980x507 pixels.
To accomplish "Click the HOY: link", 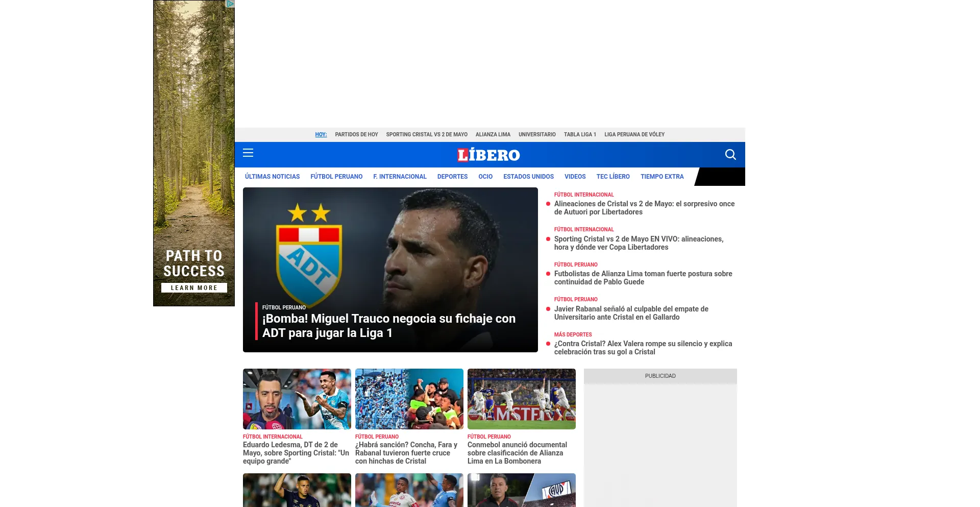I will [x=321, y=135].
